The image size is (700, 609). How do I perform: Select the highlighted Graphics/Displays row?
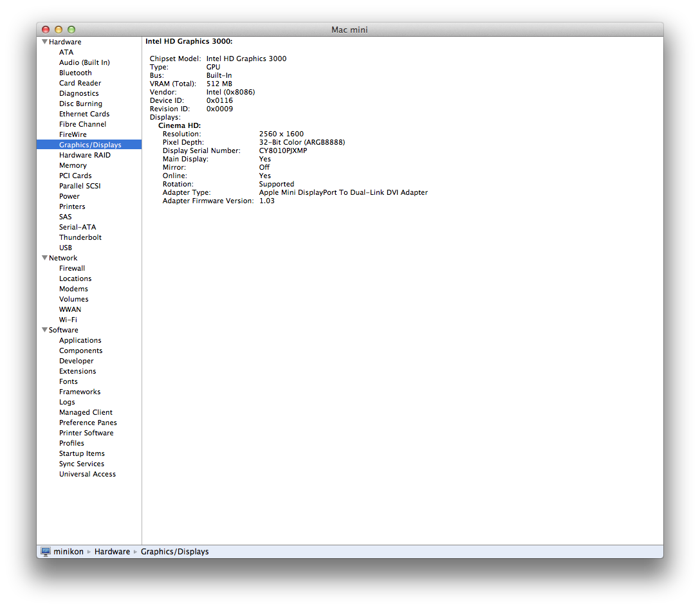[x=89, y=145]
